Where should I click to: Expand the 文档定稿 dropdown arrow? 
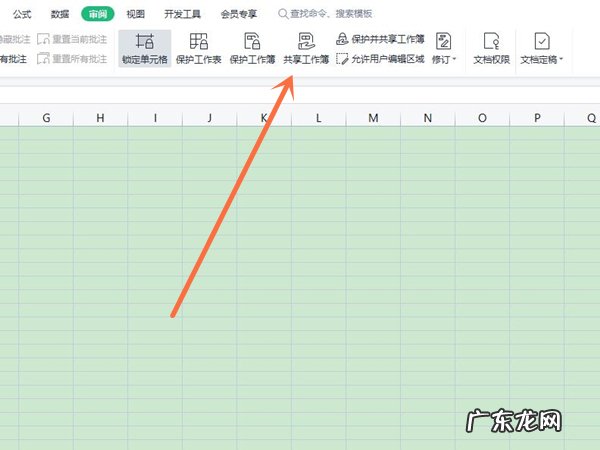tap(561, 59)
